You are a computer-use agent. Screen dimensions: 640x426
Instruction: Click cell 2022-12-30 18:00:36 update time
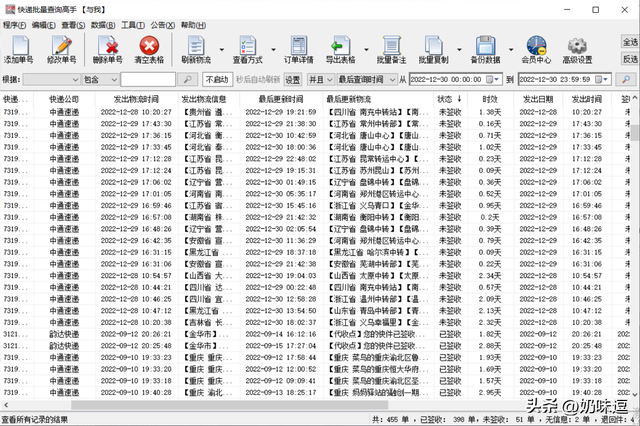click(281, 147)
